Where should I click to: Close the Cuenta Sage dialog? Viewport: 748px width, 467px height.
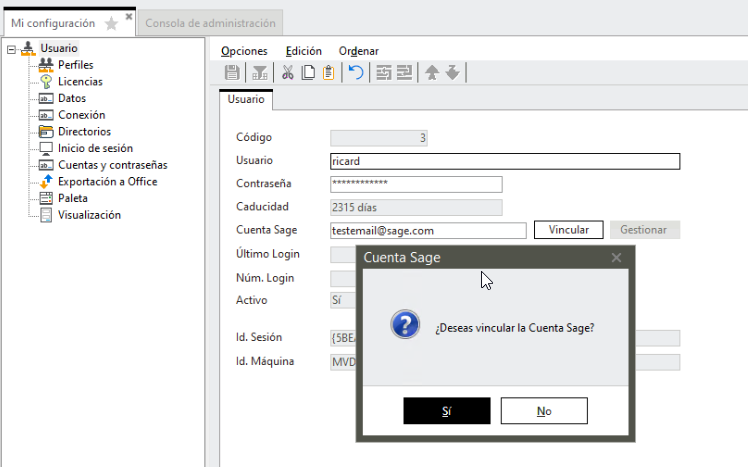(x=616, y=258)
